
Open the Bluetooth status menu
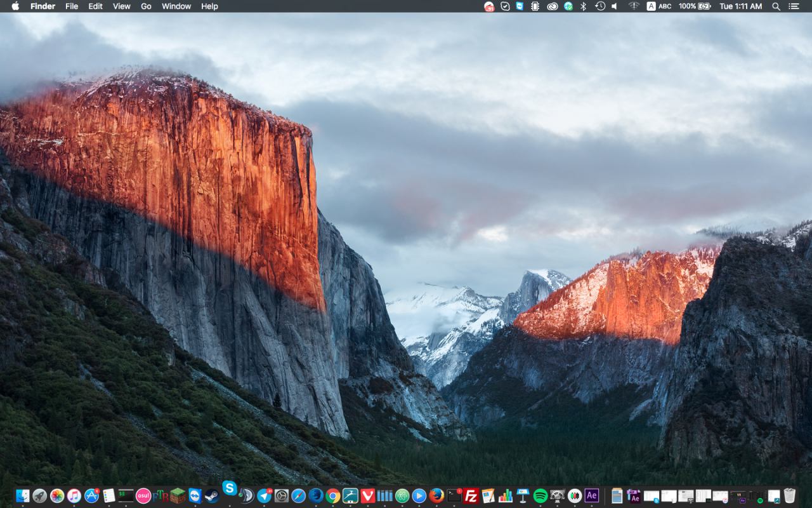pyautogui.click(x=584, y=6)
